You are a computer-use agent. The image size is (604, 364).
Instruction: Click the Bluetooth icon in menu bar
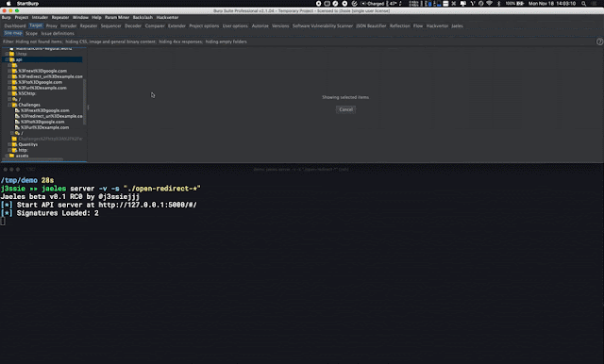point(499,4)
